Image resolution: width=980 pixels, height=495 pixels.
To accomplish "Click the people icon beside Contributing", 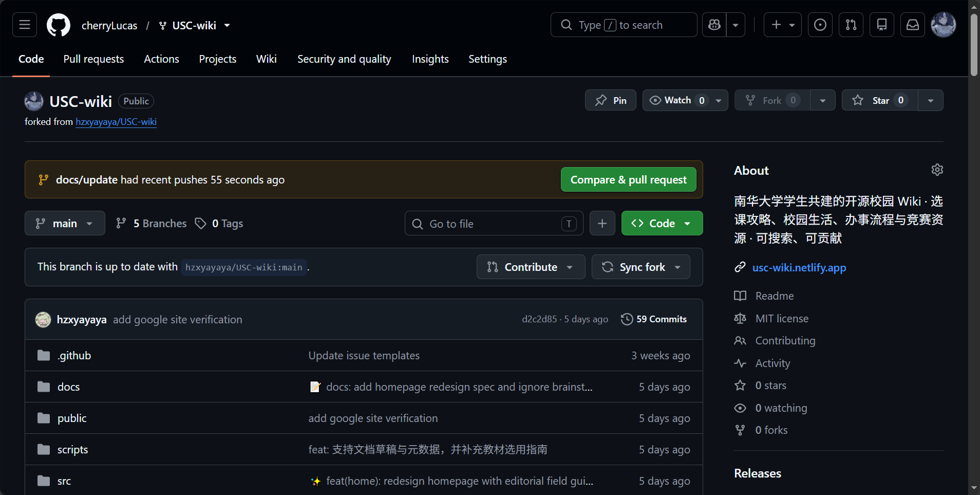I will 740,341.
